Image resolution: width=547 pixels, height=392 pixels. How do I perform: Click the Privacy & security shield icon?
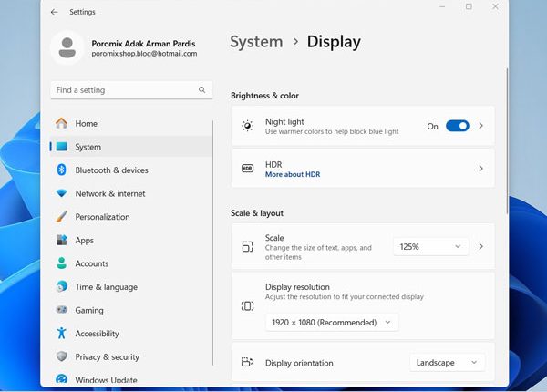coord(61,356)
